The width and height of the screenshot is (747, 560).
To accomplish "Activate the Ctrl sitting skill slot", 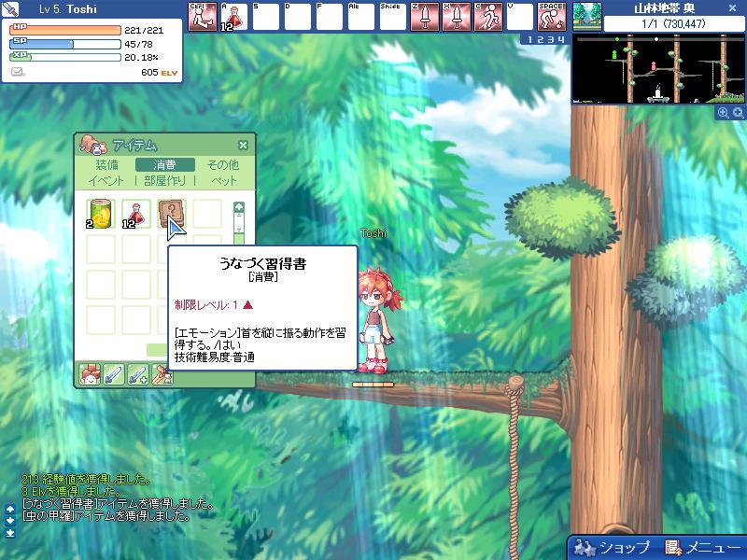I will 203,17.
